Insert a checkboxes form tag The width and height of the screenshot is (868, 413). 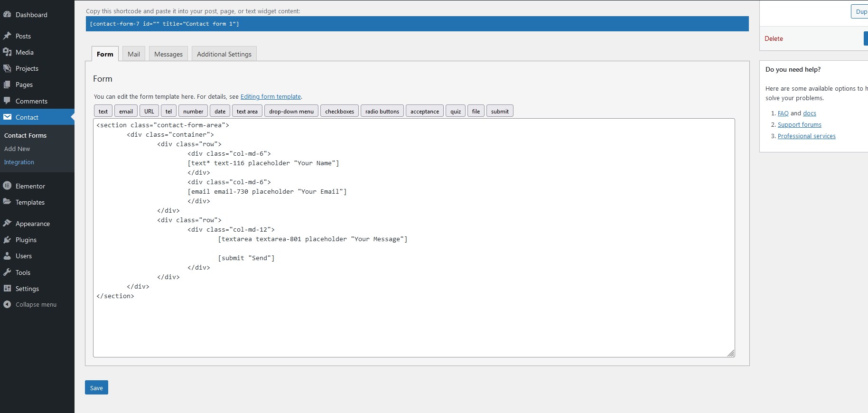click(339, 111)
